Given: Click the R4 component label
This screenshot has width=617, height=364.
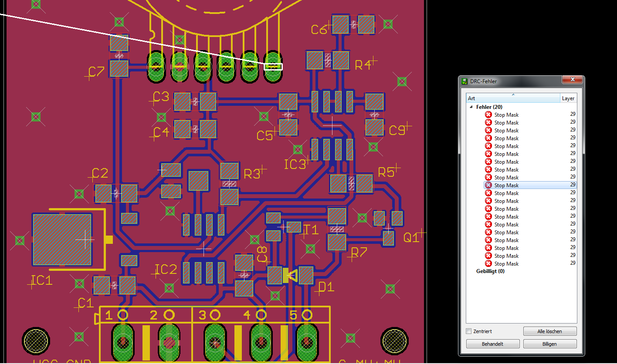Looking at the screenshot, I should (x=363, y=65).
